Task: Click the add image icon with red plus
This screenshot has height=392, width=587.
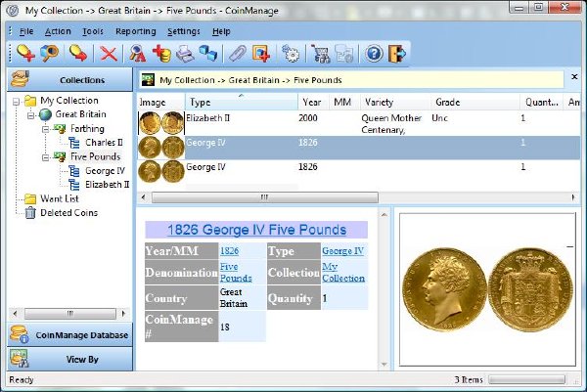Action: pyautogui.click(x=261, y=53)
